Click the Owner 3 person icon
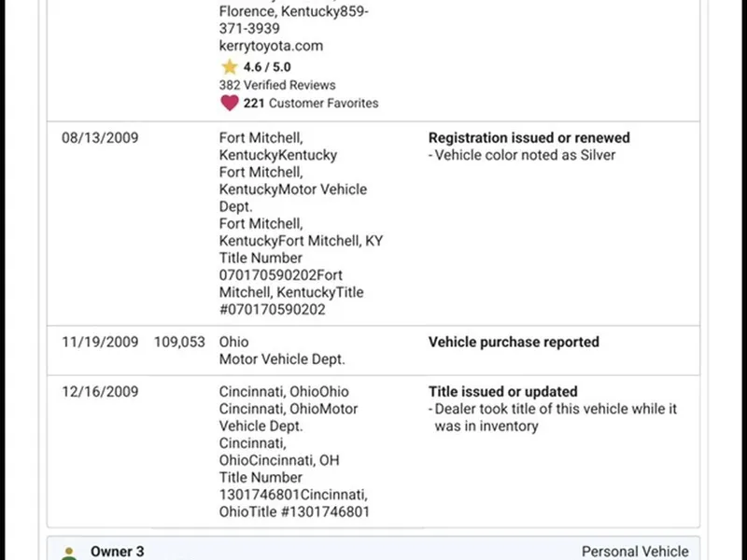Viewport: 747px width, 560px height. [x=69, y=553]
